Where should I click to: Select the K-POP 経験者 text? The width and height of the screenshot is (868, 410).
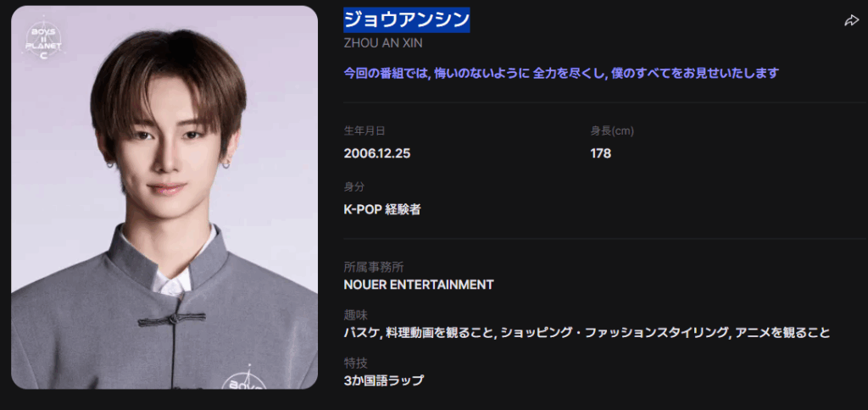point(382,210)
